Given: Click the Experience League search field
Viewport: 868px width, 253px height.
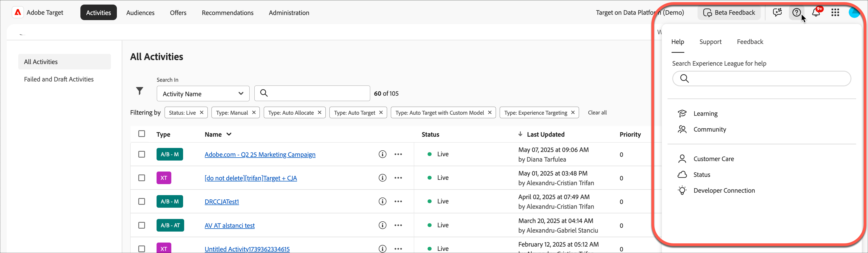Looking at the screenshot, I should click(762, 79).
